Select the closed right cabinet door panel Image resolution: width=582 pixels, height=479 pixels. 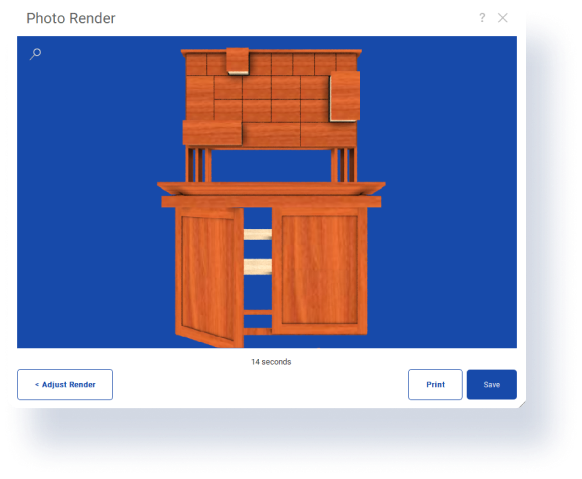click(320, 270)
